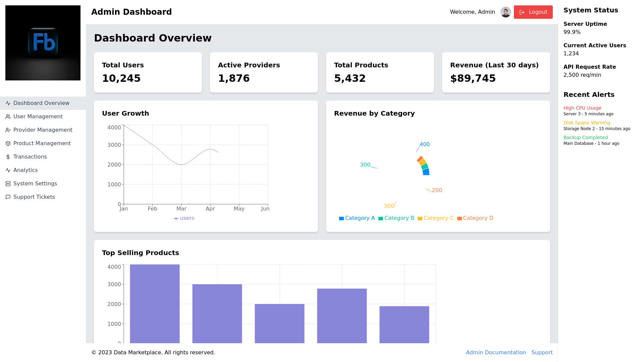Click the Welcome, Admin text
This screenshot has height=362, width=644.
[x=472, y=12]
